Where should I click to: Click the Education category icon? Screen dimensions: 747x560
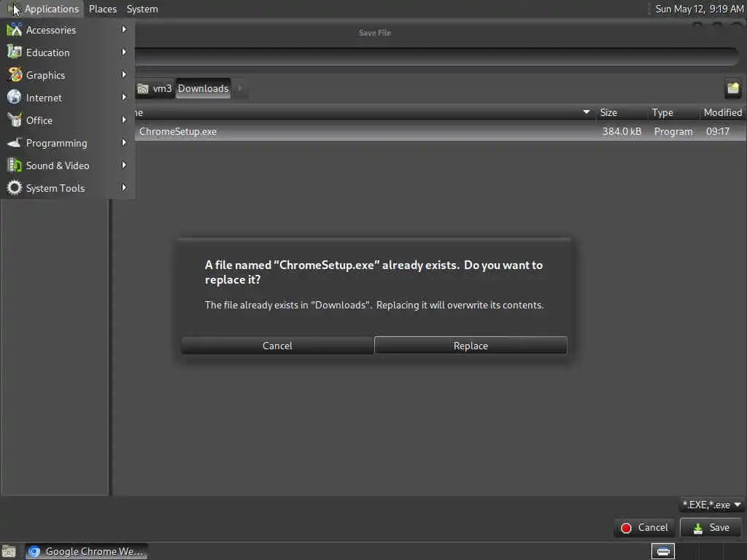(x=15, y=52)
